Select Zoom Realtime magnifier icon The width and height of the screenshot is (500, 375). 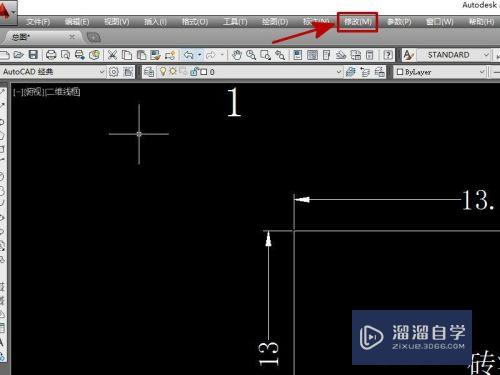[251, 55]
